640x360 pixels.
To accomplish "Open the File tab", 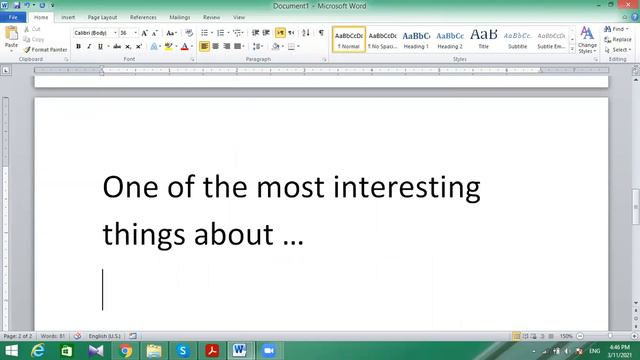I will 13,17.
